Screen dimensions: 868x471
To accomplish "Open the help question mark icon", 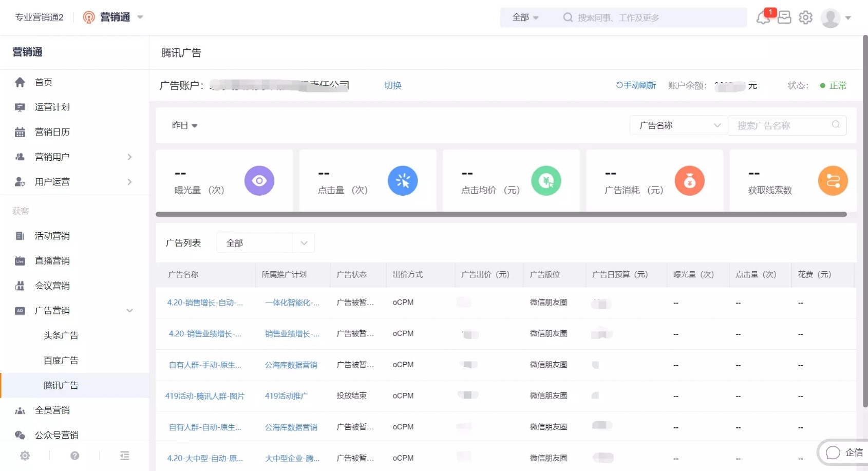I will coord(74,456).
